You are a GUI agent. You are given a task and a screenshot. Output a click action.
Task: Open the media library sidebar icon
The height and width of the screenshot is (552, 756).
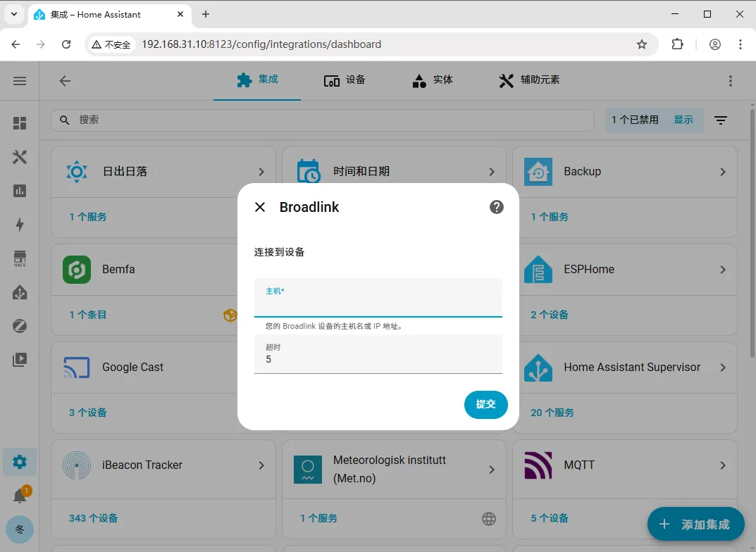tap(20, 360)
